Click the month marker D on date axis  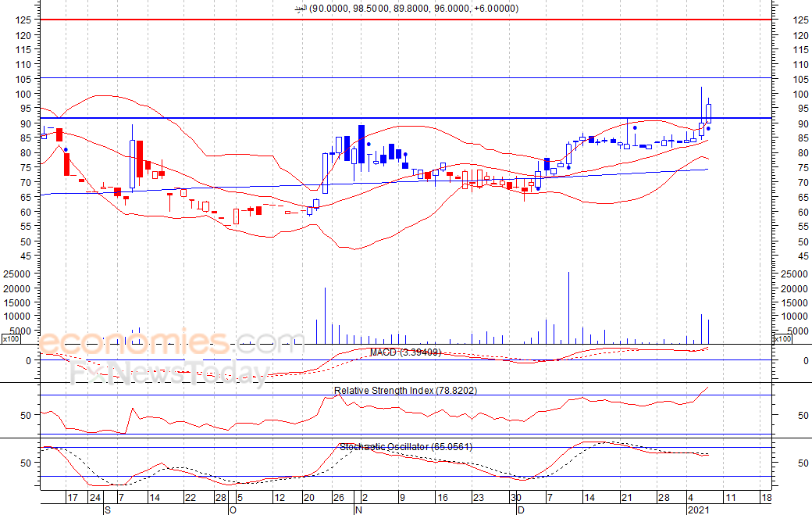(x=521, y=510)
